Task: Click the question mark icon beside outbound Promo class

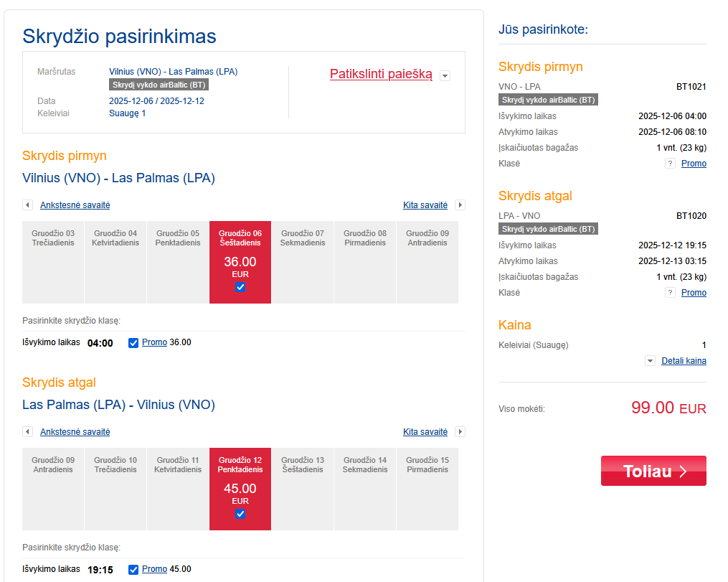Action: (x=670, y=164)
